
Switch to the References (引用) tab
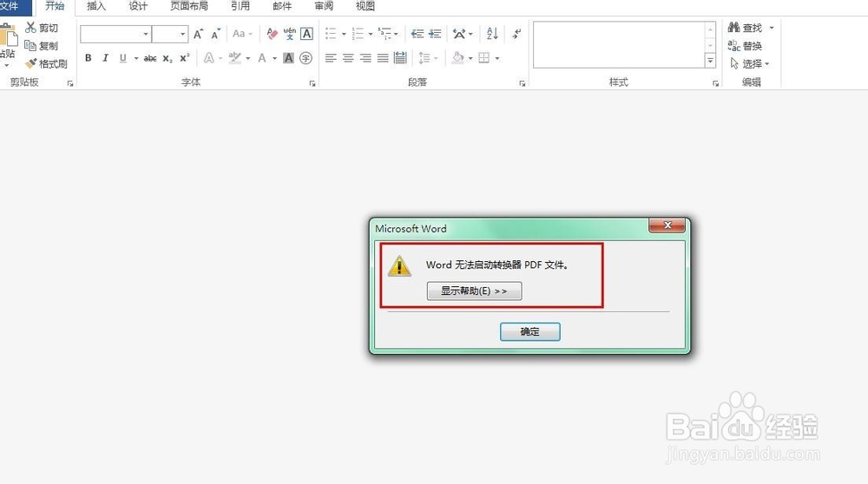pyautogui.click(x=240, y=6)
